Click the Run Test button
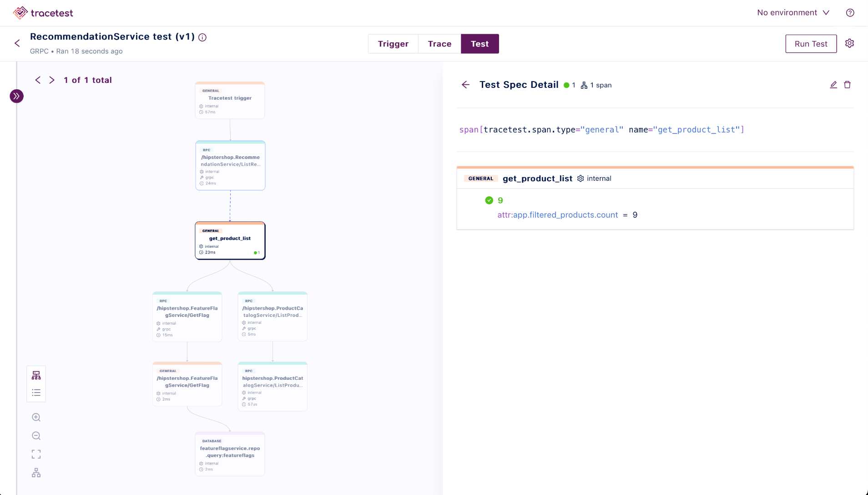 811,44
